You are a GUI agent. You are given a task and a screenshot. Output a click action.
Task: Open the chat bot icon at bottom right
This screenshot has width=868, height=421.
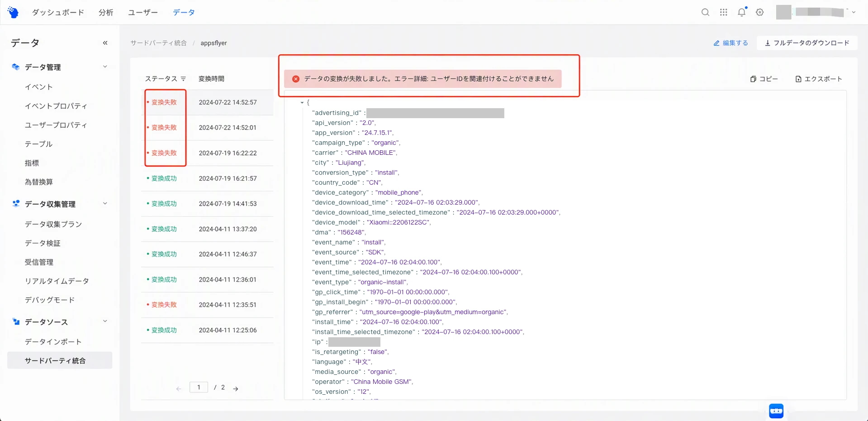tap(776, 411)
